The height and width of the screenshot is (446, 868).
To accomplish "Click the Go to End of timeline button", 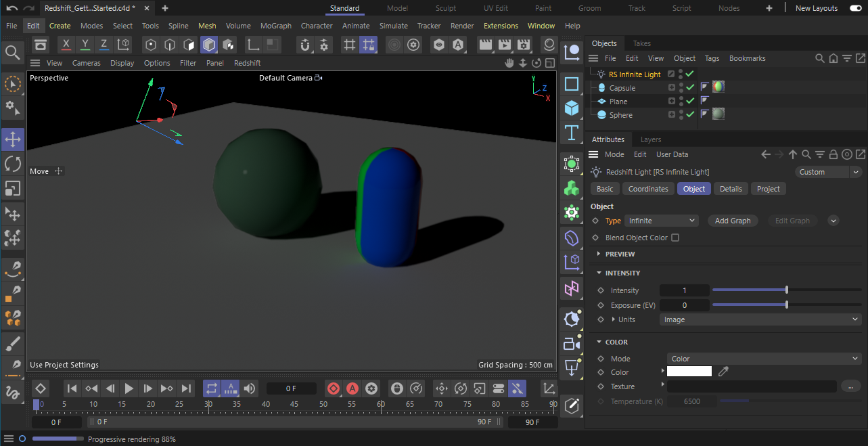I will 186,388.
